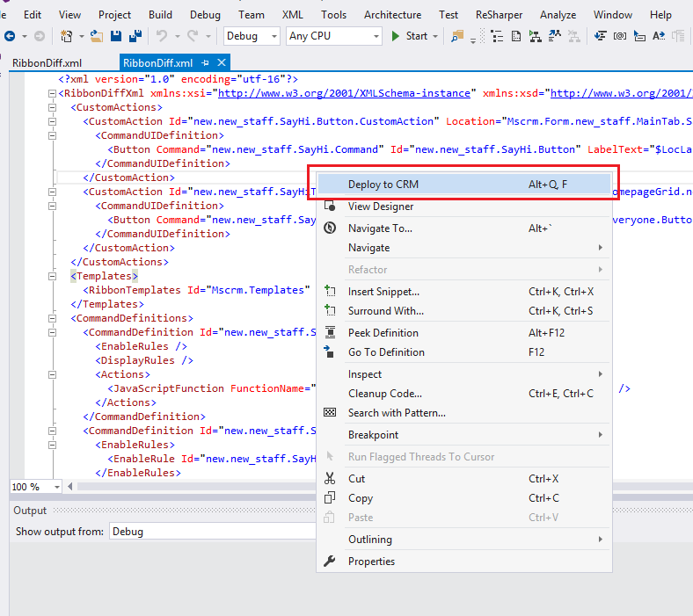Collapse the CustomActions XML node

52,107
